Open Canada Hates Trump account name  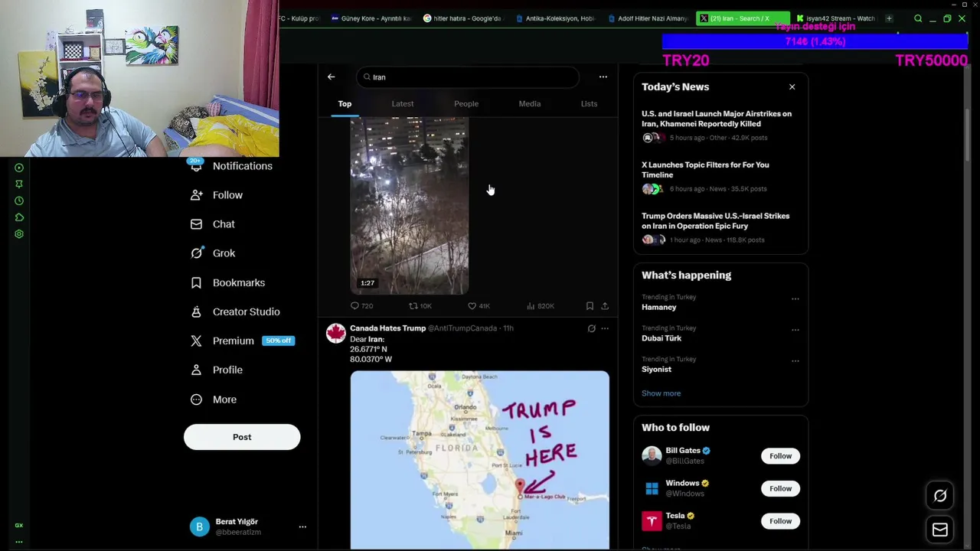(x=387, y=328)
